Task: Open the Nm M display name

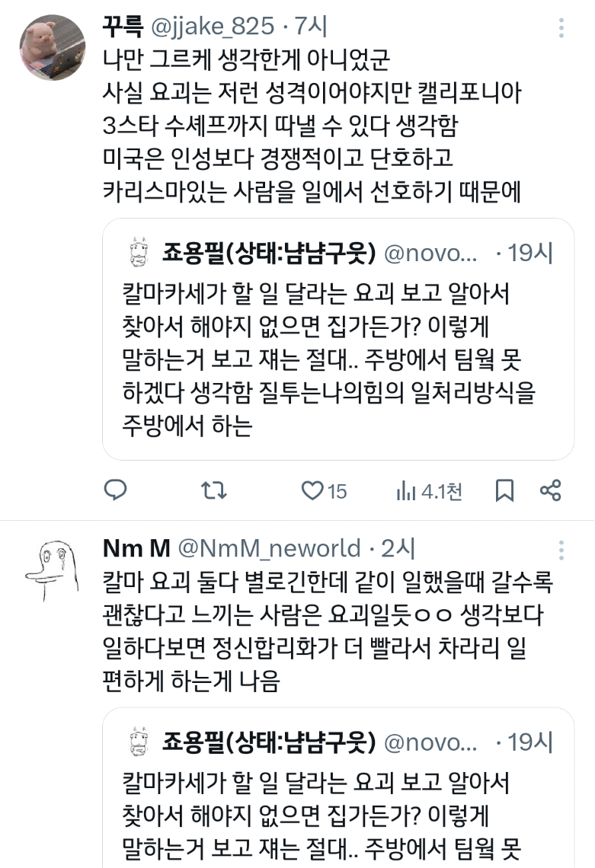Action: [x=136, y=548]
